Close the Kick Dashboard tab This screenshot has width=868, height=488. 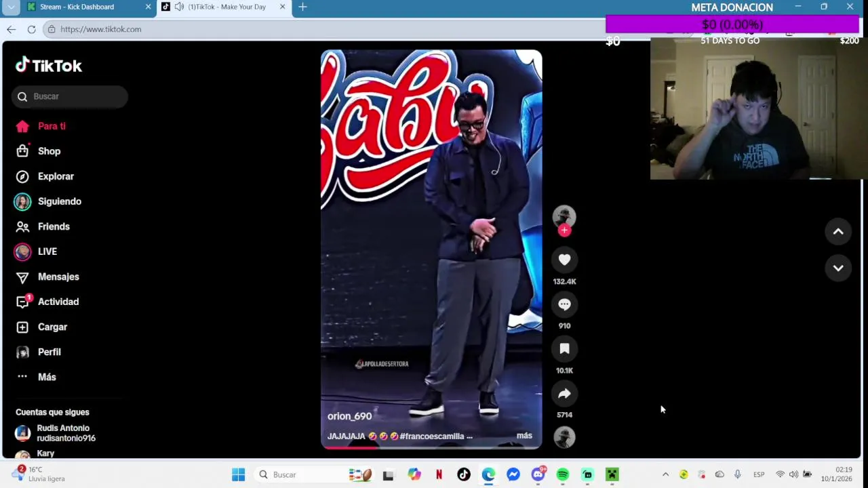[x=148, y=7]
